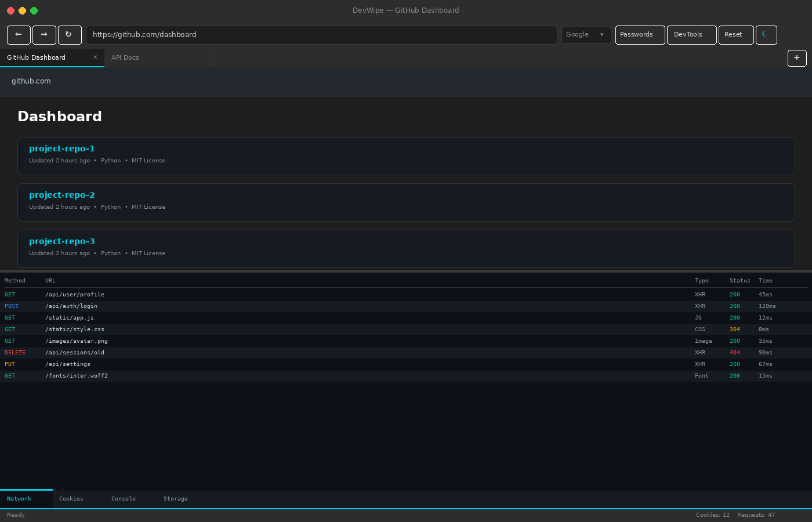The width and height of the screenshot is (812, 522).
Task: Enable the Console view
Action: [x=123, y=498]
